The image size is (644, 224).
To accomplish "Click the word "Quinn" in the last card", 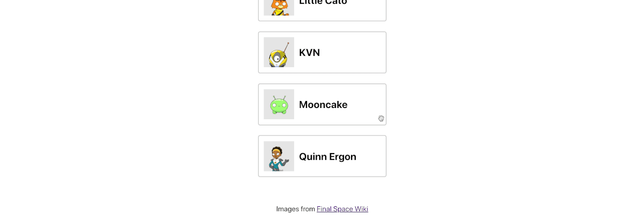I will point(312,157).
